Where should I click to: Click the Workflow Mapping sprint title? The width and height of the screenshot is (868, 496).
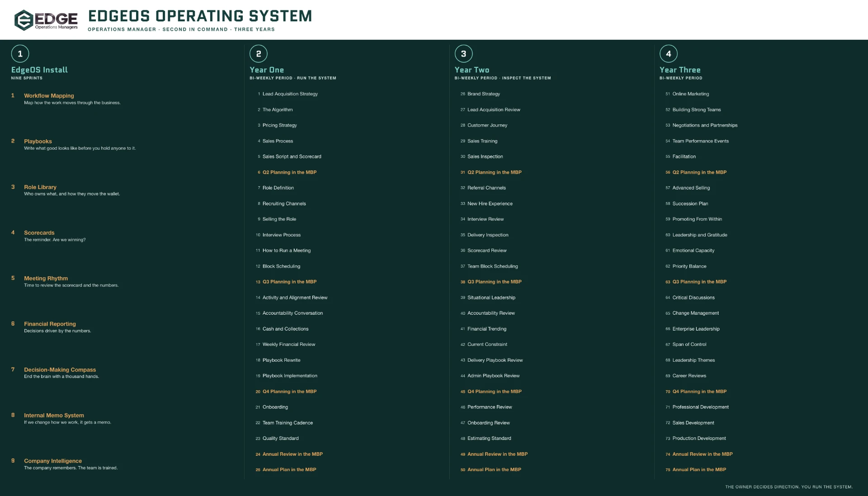(49, 96)
